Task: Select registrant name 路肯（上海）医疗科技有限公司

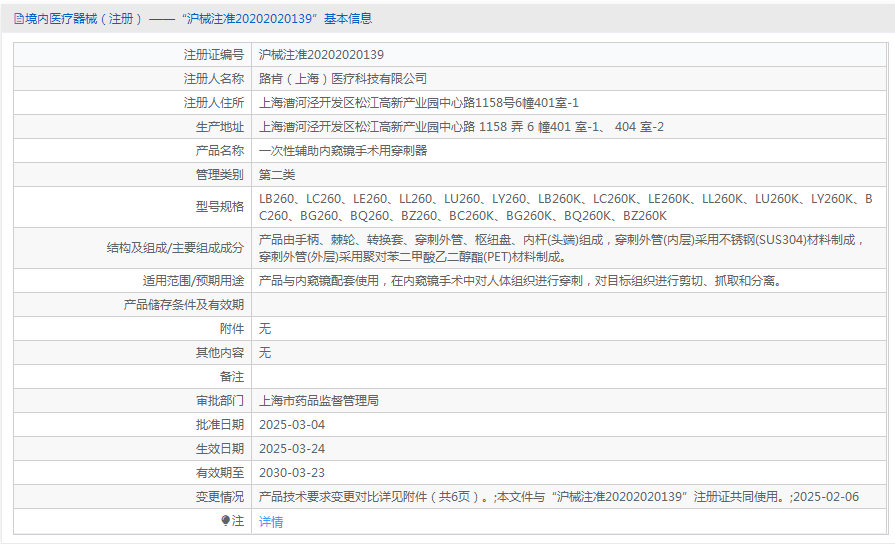Action: click(342, 79)
